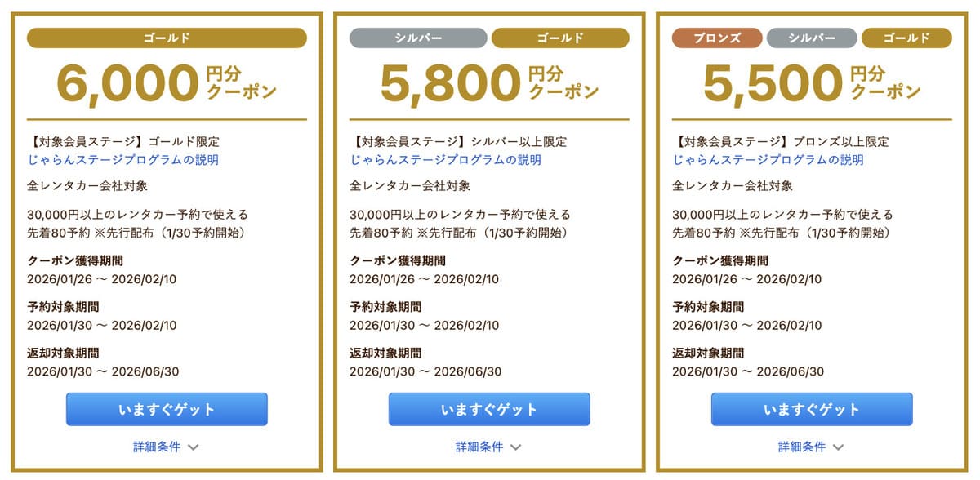Click the ゴールド badge on the 5,500 yen coupon
Image resolution: width=980 pixels, height=480 pixels.
906,38
